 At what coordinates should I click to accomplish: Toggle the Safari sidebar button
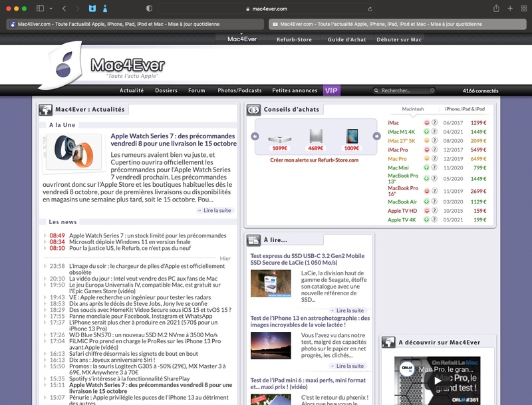click(x=40, y=9)
